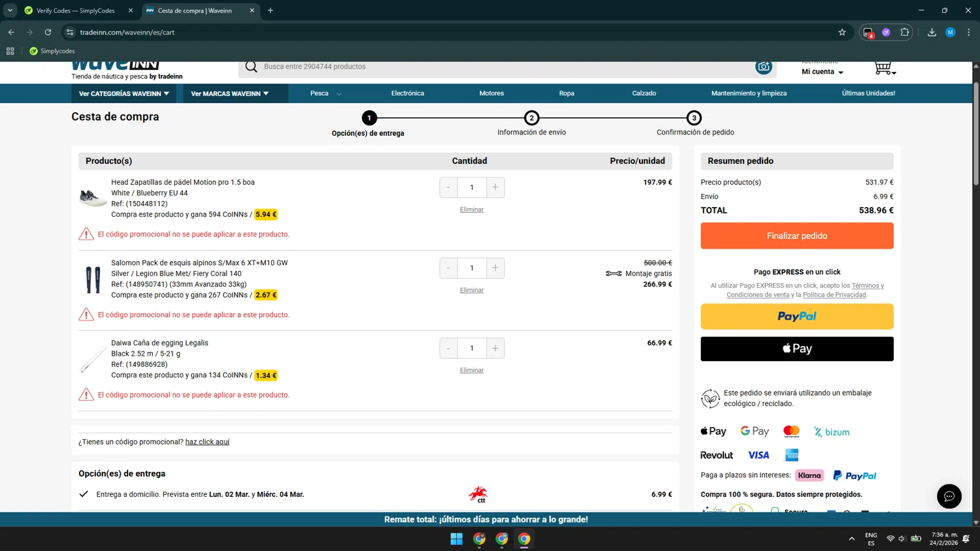Click step 1 Opción(es) de entrega

369,118
